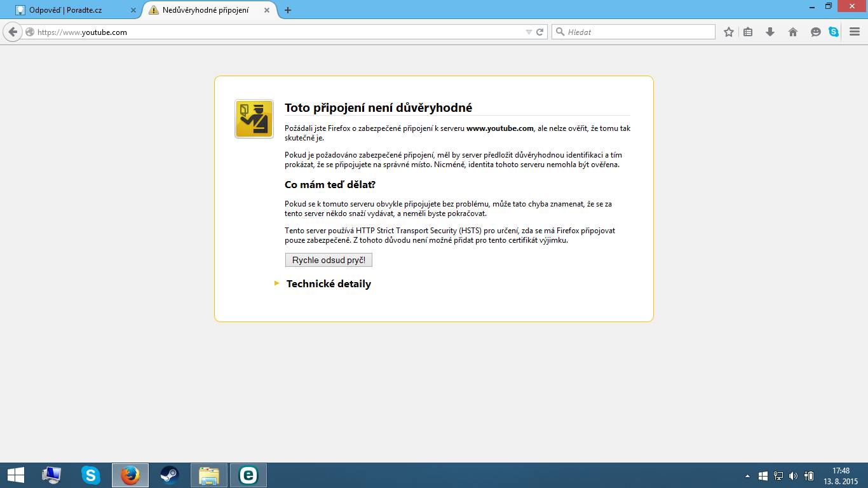
Task: Click the browser Back arrow button
Action: tap(13, 32)
